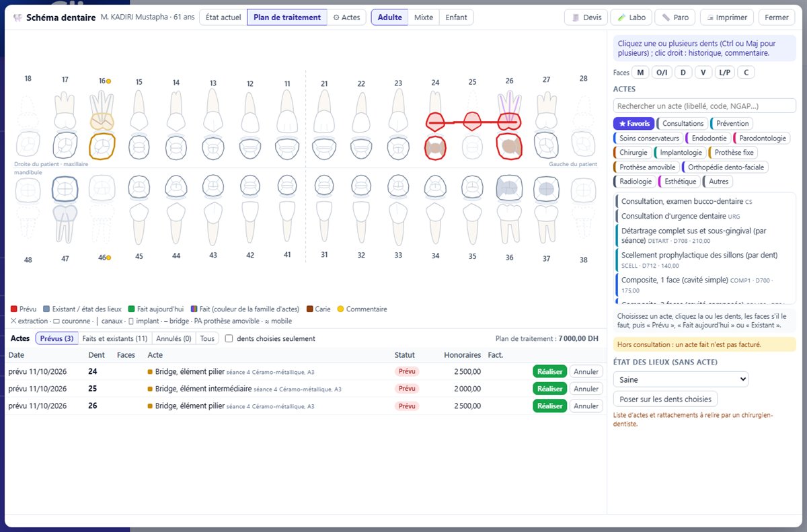Click Réaliser for tooth 25 bridge
The image size is (807, 532).
(550, 389)
